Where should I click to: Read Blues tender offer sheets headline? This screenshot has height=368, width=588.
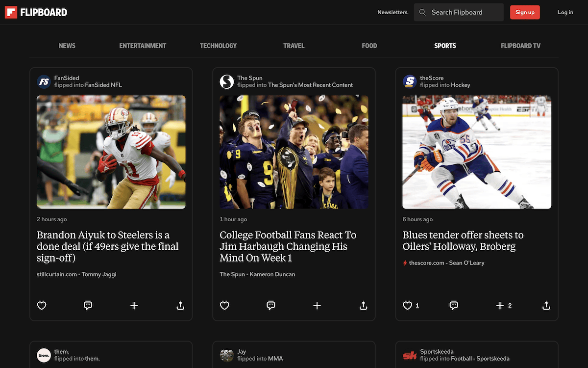(463, 241)
